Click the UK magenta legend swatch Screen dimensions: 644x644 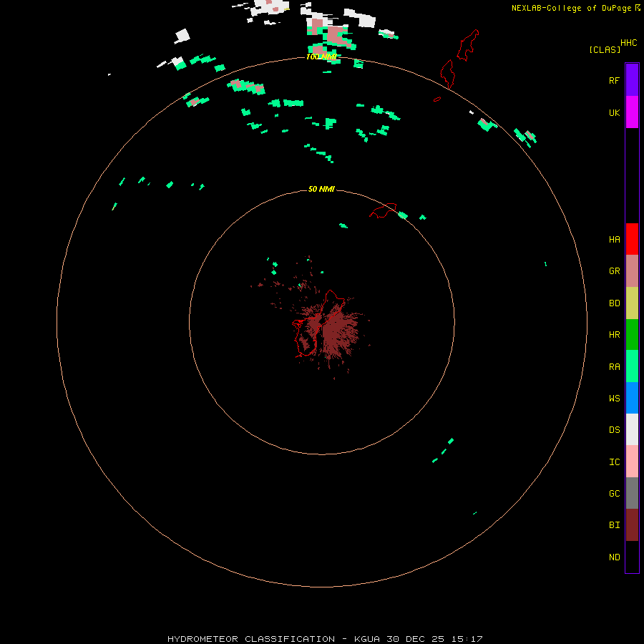click(632, 112)
